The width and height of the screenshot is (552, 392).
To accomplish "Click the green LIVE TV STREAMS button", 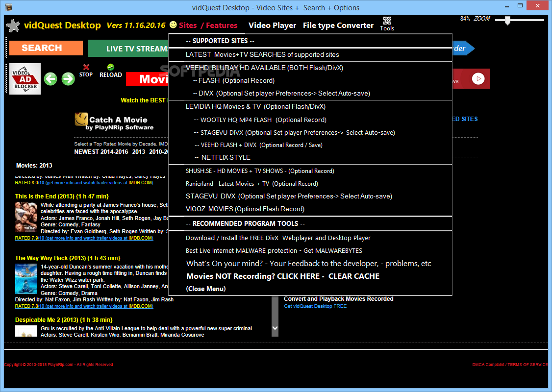I will click(x=128, y=49).
